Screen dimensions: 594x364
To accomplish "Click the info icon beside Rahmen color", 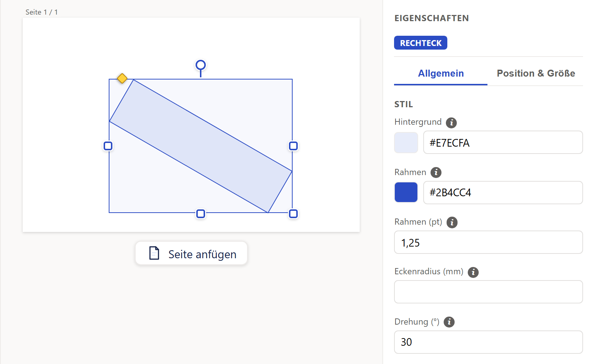I will click(436, 172).
